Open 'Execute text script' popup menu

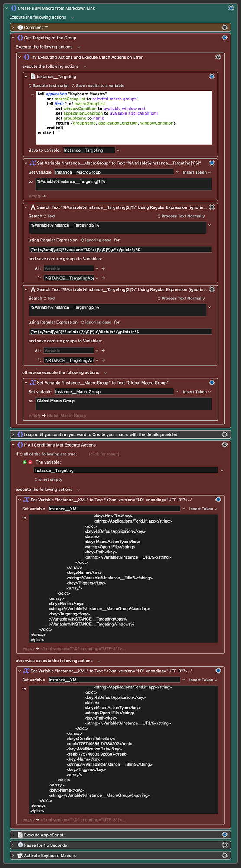click(49, 85)
